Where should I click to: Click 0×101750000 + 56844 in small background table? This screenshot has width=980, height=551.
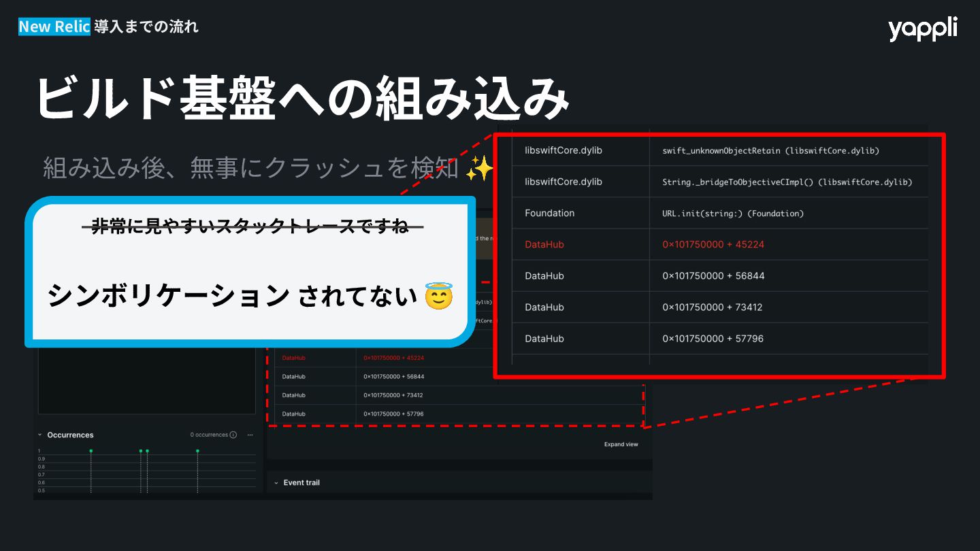[x=393, y=376]
